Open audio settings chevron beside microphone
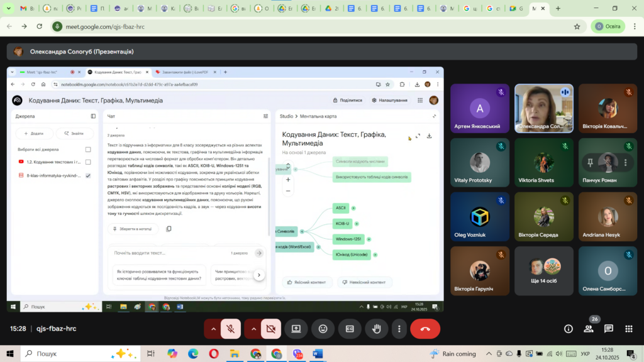 (x=214, y=329)
